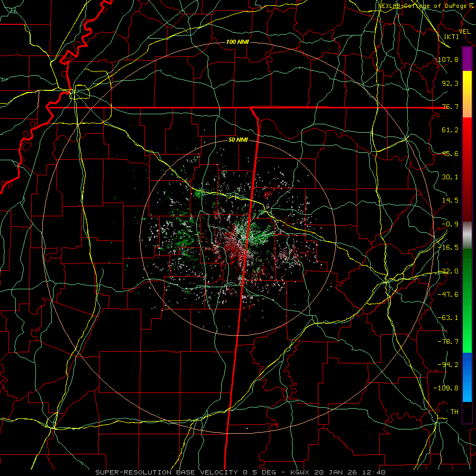Click the 100 NMI range ring label
The height and width of the screenshot is (476, 476).
(237, 42)
